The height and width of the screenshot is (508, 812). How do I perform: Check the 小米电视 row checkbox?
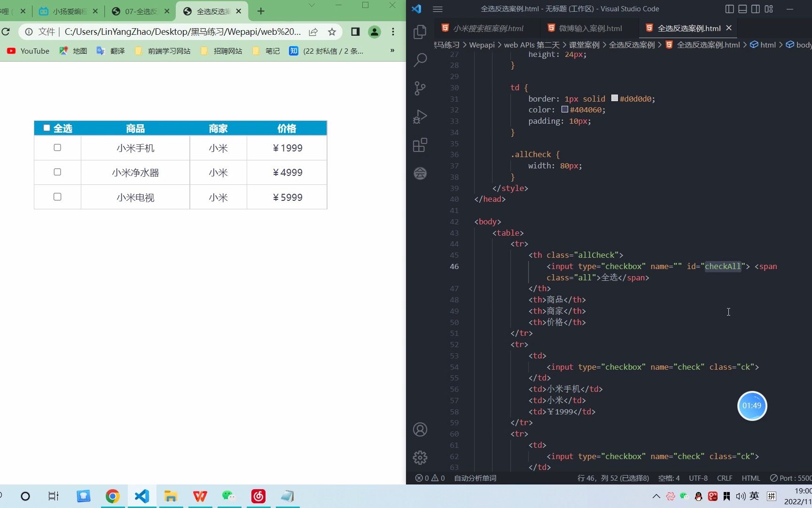pyautogui.click(x=57, y=197)
